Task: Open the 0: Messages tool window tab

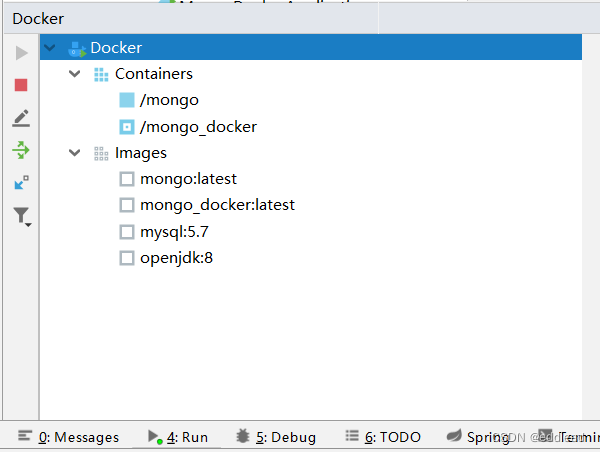Action: click(68, 437)
